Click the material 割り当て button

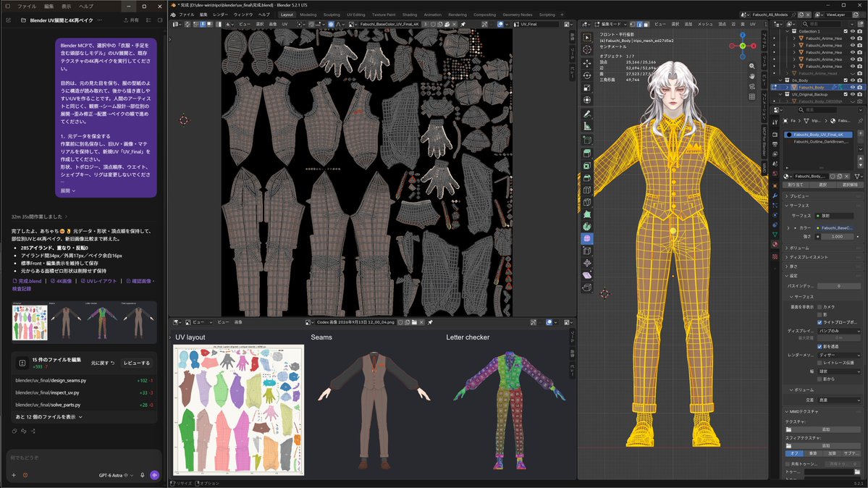pyautogui.click(x=796, y=185)
